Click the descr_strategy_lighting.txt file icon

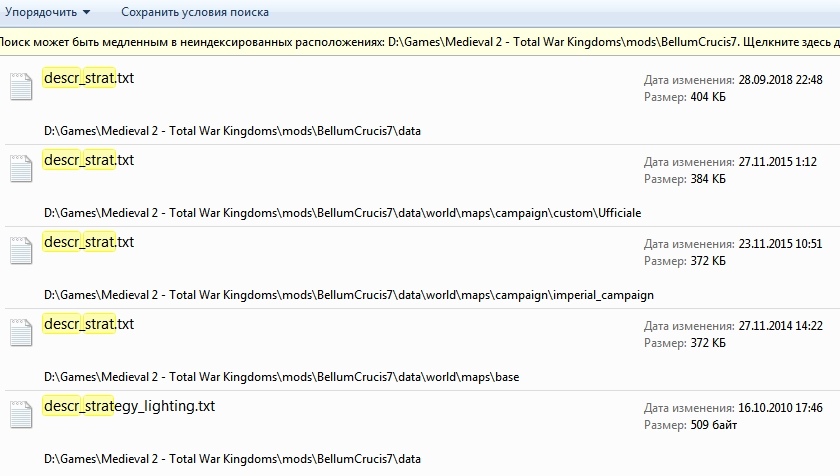tap(21, 415)
